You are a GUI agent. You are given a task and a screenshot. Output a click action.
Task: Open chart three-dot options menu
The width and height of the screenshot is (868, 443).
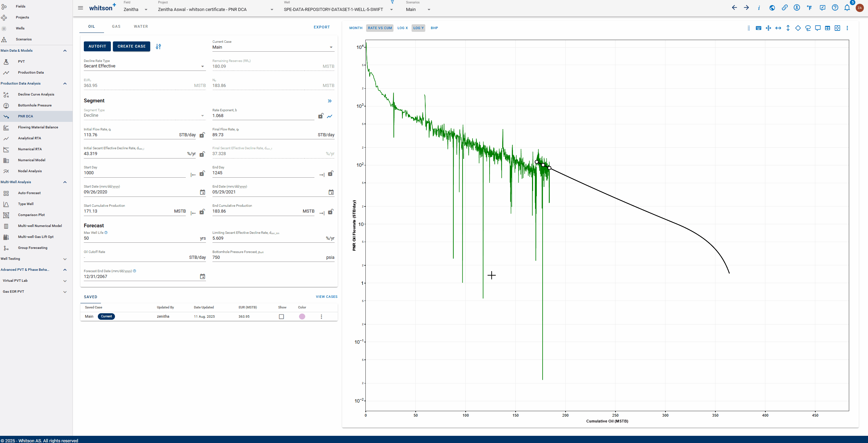point(847,28)
